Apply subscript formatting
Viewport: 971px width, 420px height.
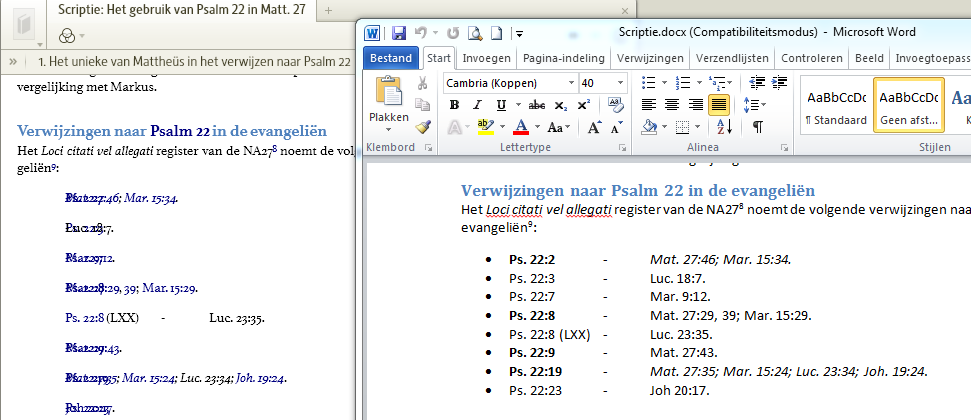(x=560, y=105)
